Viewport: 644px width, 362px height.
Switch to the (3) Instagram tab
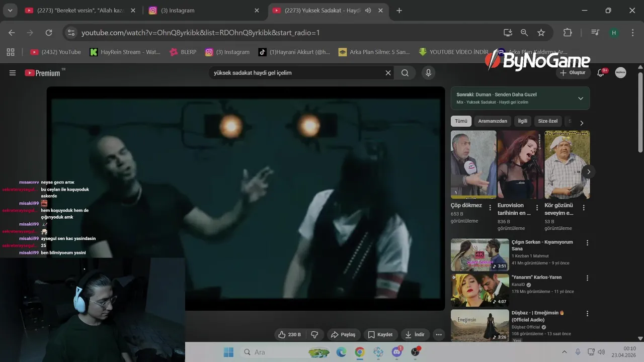click(x=205, y=11)
